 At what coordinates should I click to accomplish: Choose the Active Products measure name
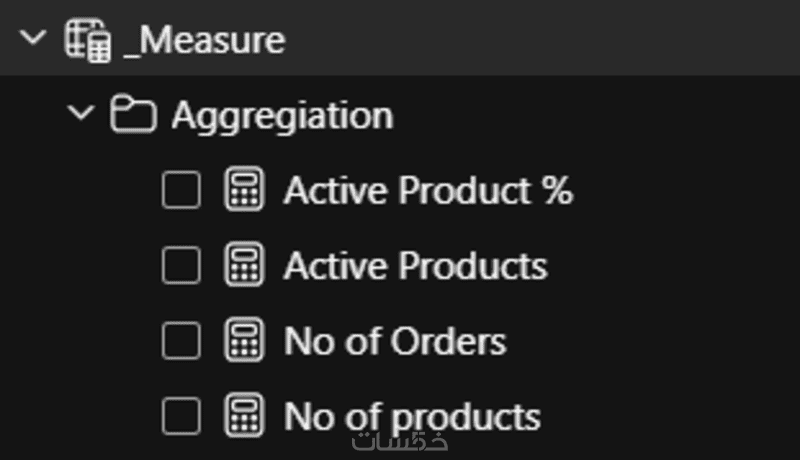click(x=415, y=266)
